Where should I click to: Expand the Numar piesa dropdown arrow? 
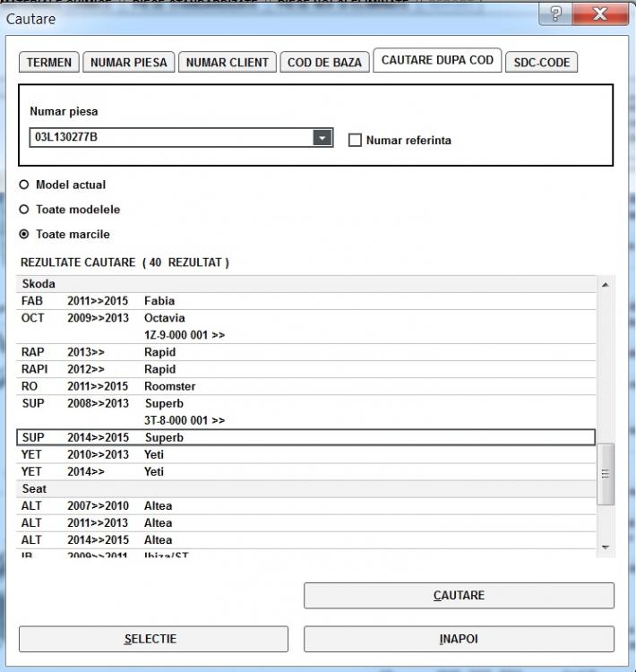[x=322, y=138]
